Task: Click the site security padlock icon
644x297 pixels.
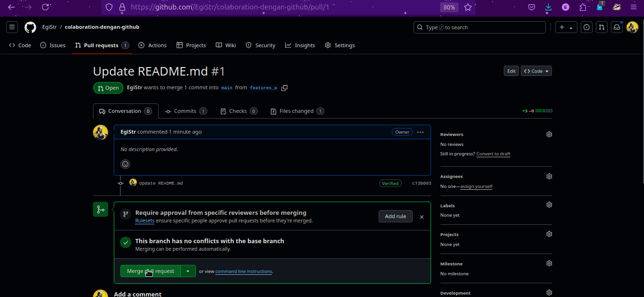Action: (122, 7)
